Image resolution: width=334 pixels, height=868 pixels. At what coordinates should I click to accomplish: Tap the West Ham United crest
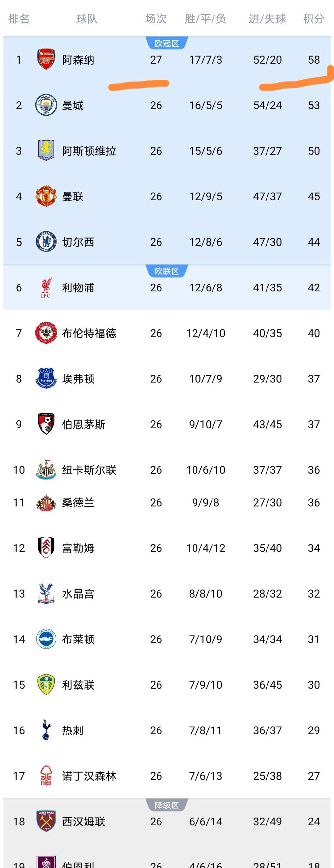point(46,821)
